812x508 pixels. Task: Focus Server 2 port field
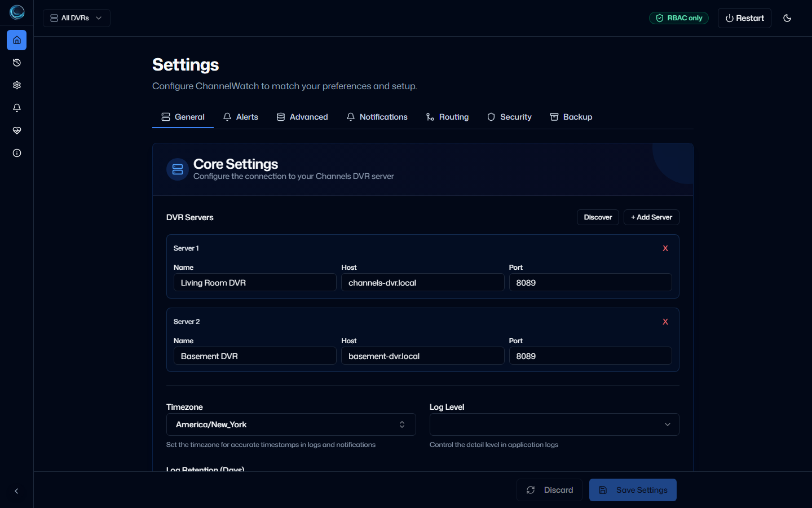590,356
